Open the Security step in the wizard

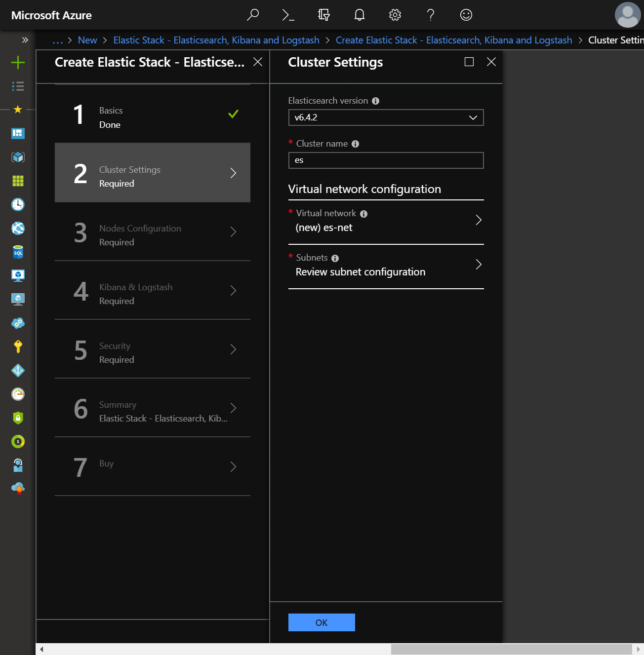153,351
